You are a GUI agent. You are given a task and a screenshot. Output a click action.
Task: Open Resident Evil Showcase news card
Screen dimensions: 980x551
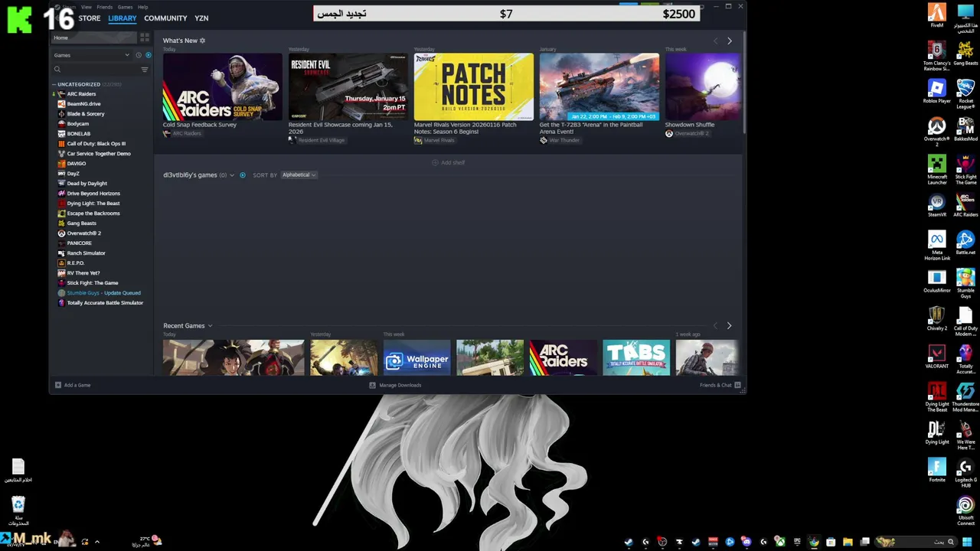(x=348, y=86)
